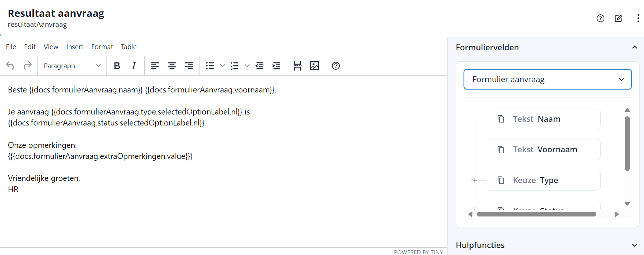Toggle italic formatting
This screenshot has width=644, height=255.
(x=134, y=66)
